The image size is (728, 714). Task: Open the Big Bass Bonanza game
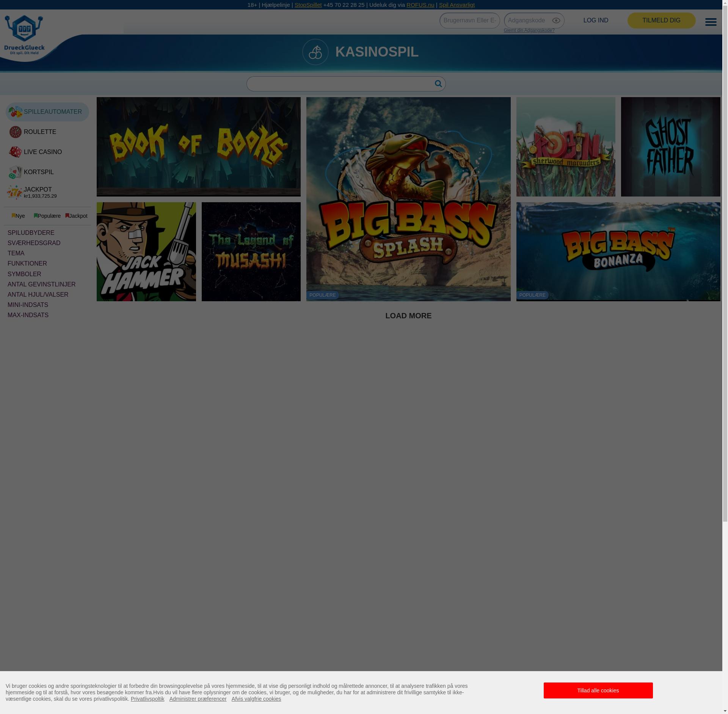pos(618,251)
